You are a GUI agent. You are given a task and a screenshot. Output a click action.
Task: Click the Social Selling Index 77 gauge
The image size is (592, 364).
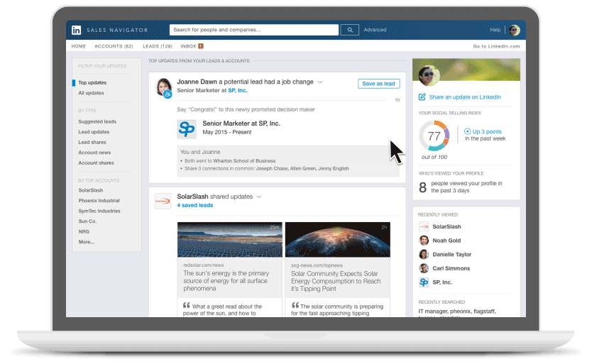pyautogui.click(x=434, y=136)
